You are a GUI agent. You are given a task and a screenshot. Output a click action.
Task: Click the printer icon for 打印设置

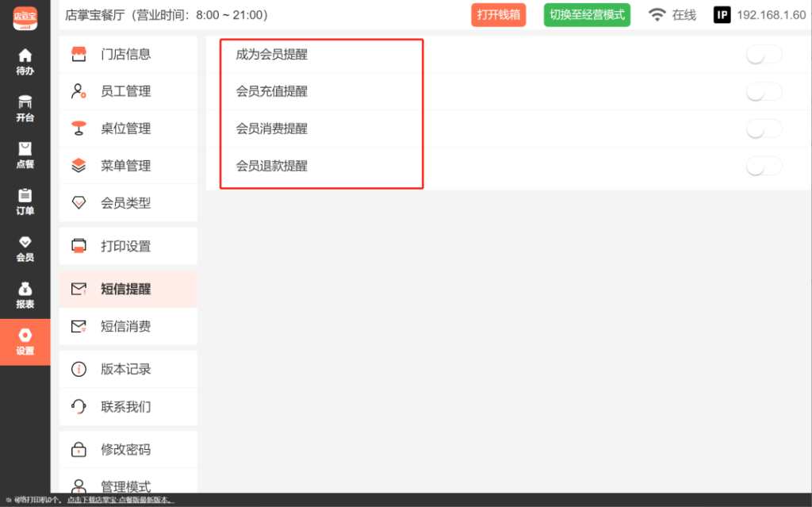(79, 246)
